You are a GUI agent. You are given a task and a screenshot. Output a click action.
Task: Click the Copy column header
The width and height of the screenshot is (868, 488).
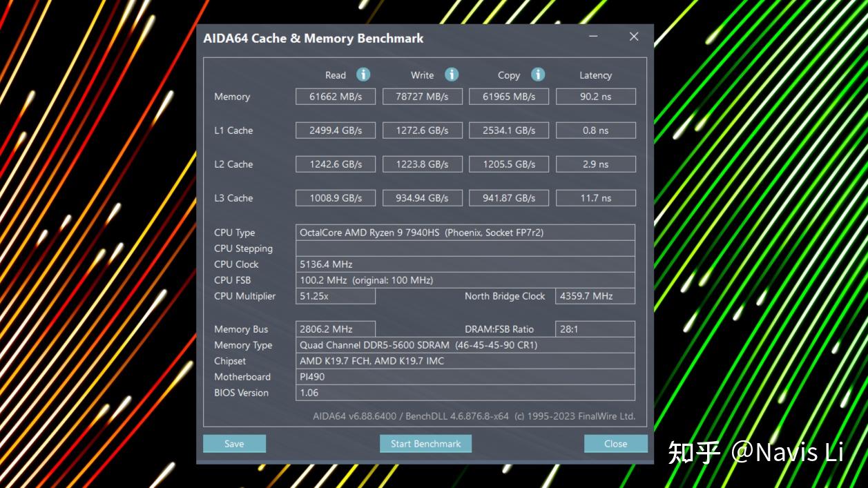tap(509, 75)
